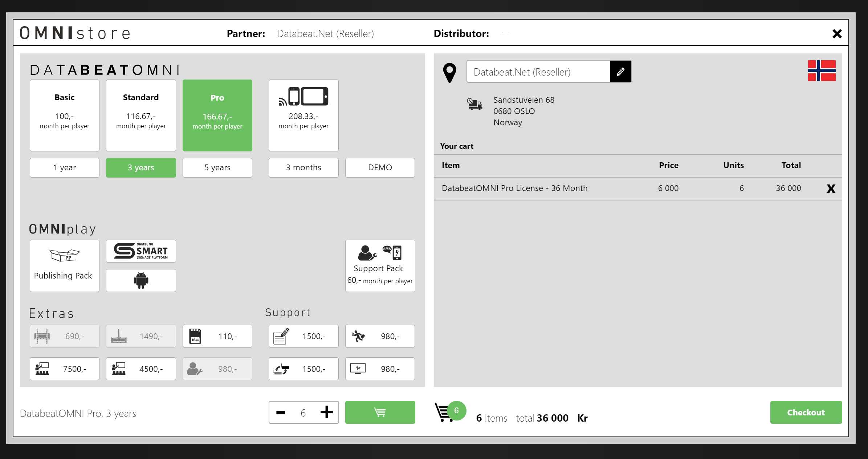Click the Total column header

[x=791, y=165]
